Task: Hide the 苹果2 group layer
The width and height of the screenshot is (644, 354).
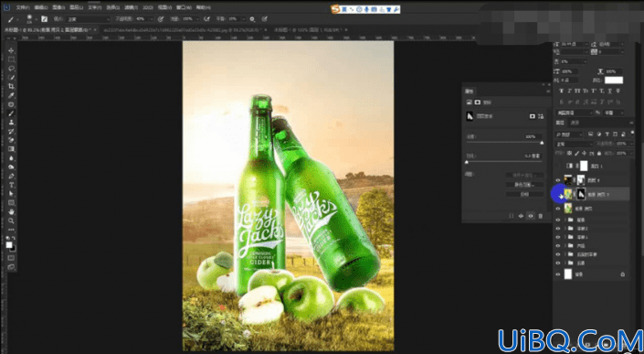Action: point(558,229)
